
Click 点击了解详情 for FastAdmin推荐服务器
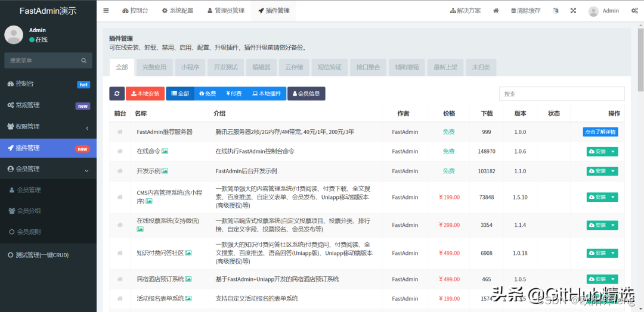(600, 132)
